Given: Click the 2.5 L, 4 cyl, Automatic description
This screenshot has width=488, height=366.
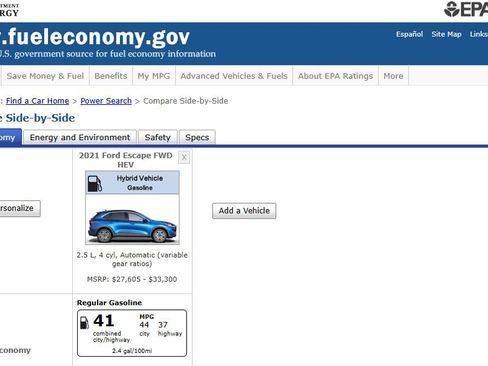Looking at the screenshot, I should (x=132, y=259).
